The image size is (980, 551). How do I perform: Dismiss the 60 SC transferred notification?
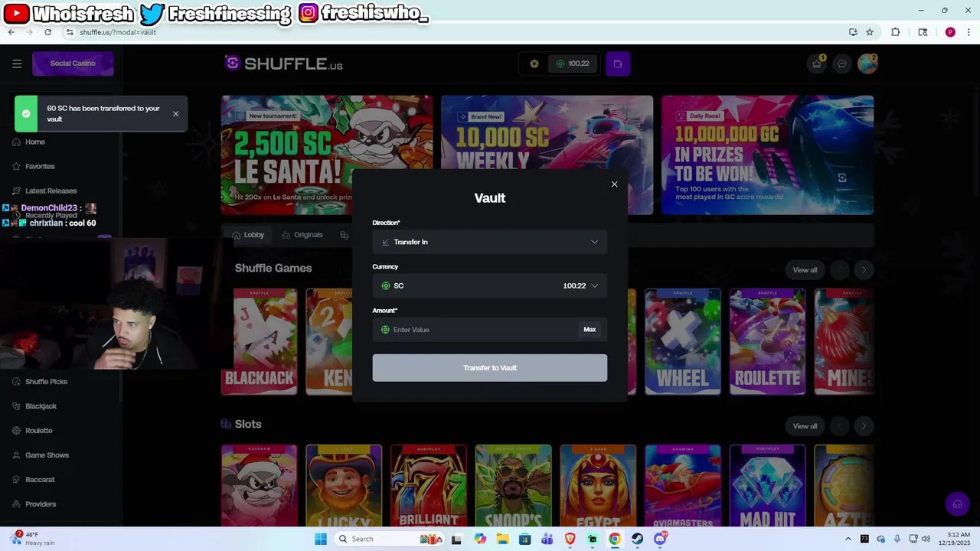(x=175, y=114)
